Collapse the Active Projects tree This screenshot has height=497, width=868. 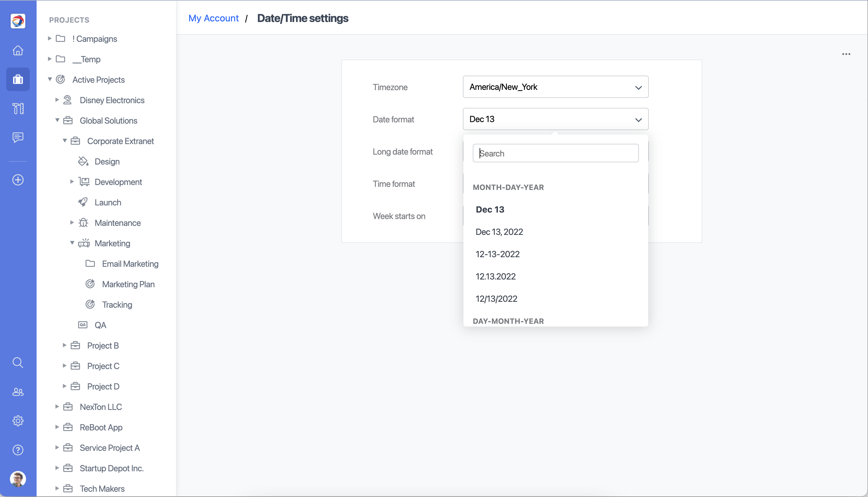[50, 79]
